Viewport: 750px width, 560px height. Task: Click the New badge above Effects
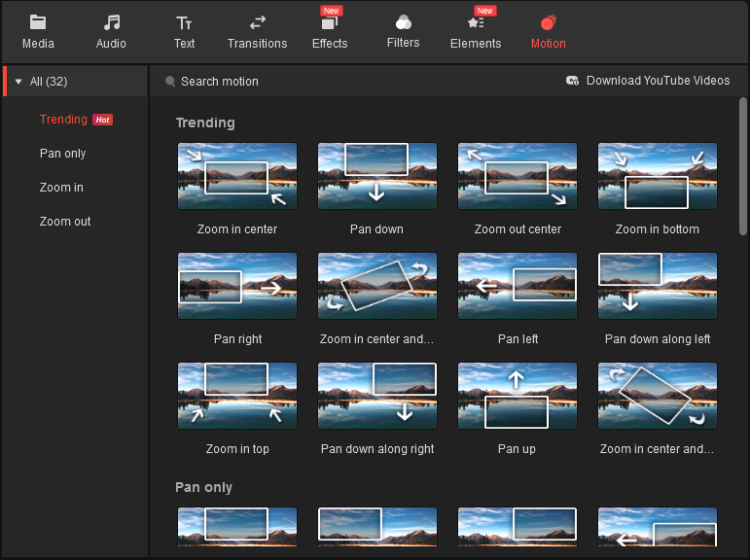[332, 11]
